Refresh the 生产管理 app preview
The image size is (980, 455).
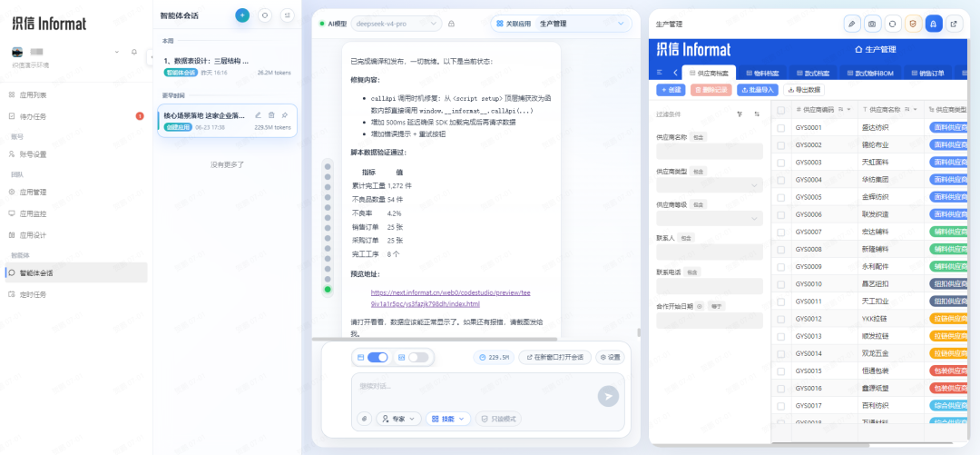coord(893,24)
